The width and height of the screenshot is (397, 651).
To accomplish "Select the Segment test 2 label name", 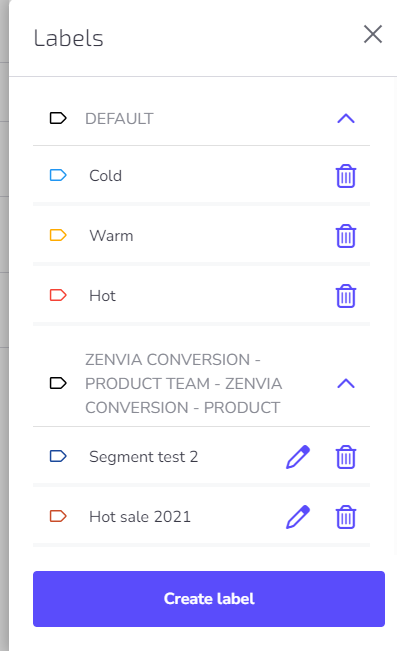I will 144,457.
